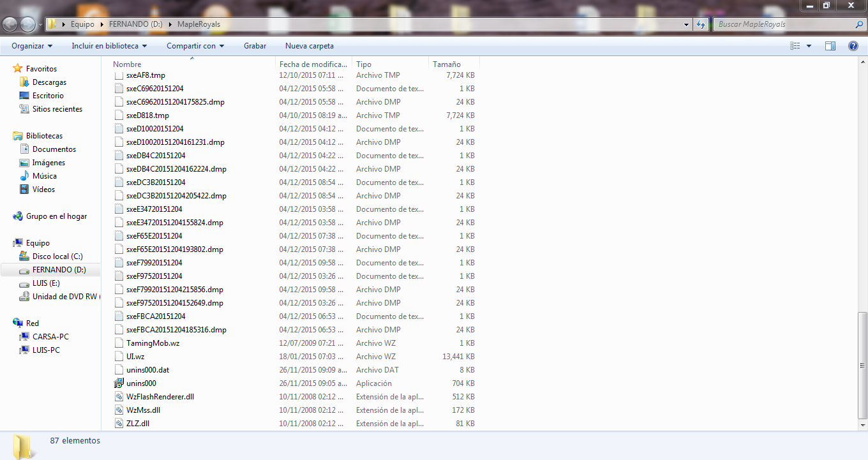The width and height of the screenshot is (868, 460).
Task: Click the unins000 application icon
Action: [119, 383]
